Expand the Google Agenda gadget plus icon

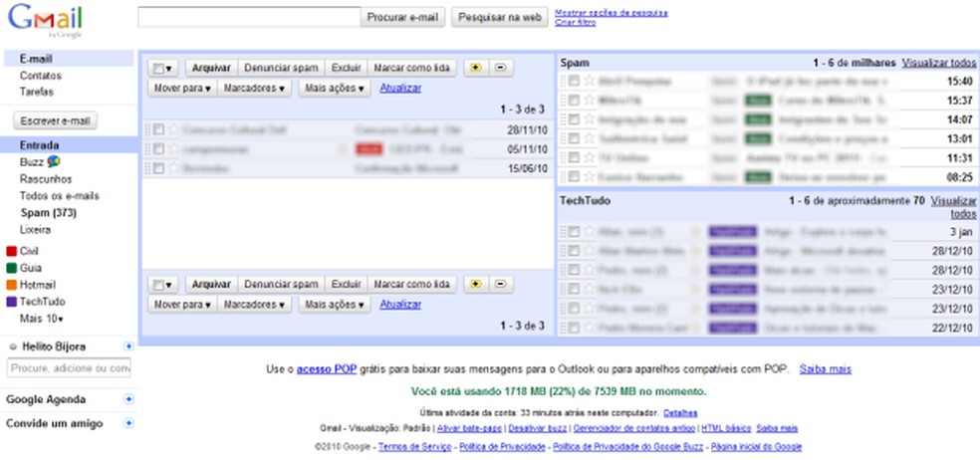coord(128,399)
